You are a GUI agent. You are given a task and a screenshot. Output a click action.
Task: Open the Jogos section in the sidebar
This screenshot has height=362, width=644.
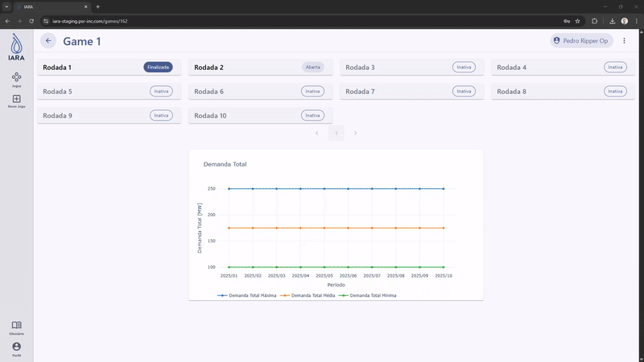(x=16, y=80)
